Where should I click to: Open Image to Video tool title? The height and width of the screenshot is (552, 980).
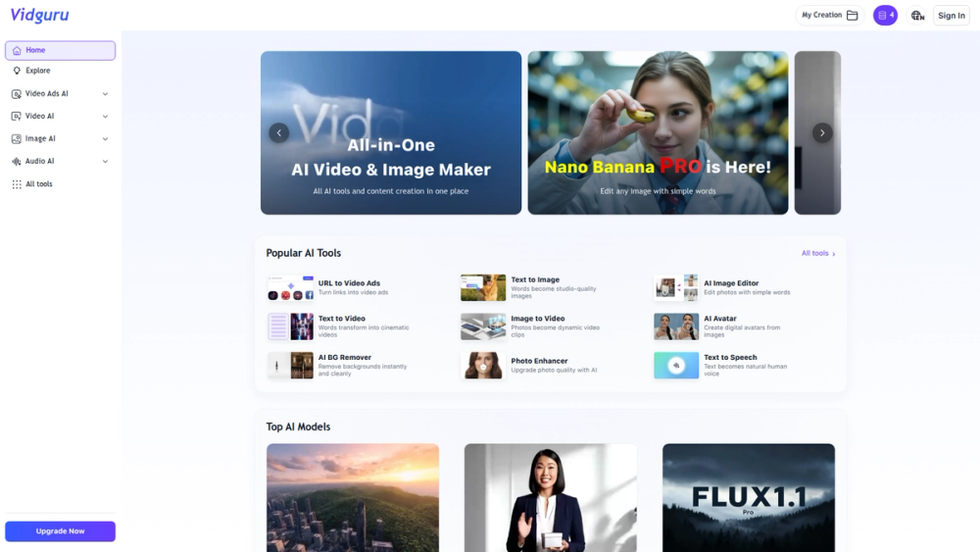(x=537, y=319)
